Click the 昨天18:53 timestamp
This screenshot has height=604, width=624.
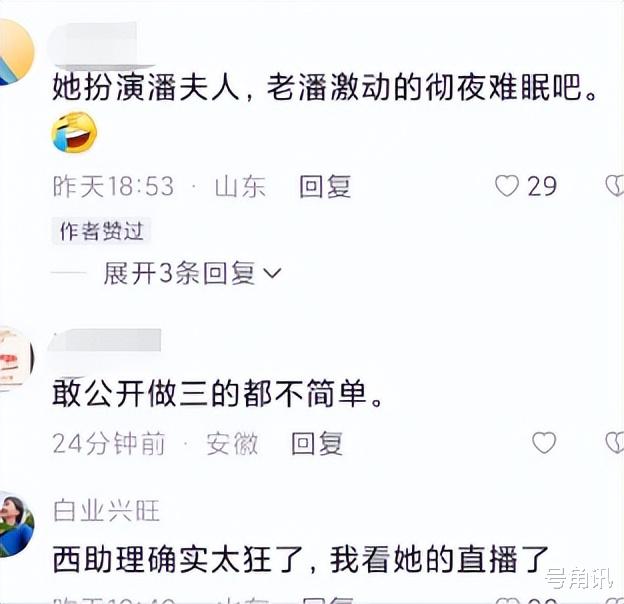click(113, 186)
